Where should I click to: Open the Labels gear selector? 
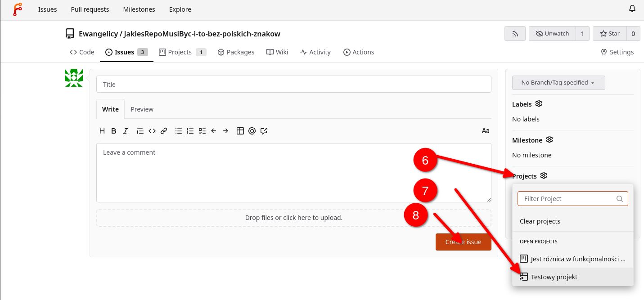coord(539,104)
